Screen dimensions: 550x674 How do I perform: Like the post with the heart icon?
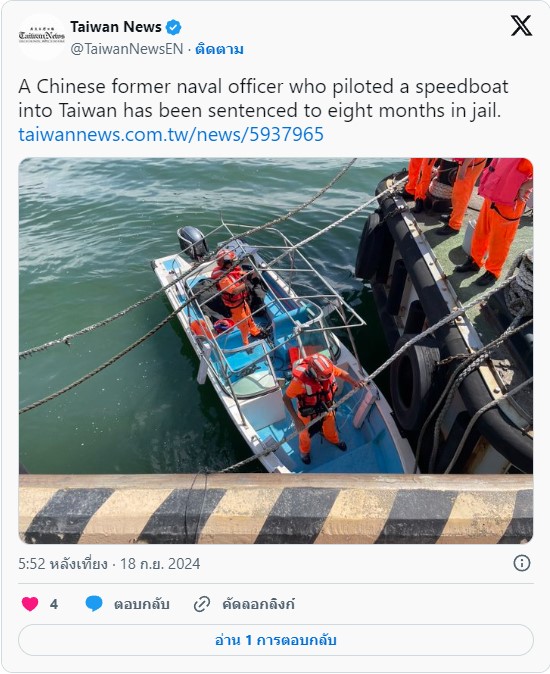[30, 604]
